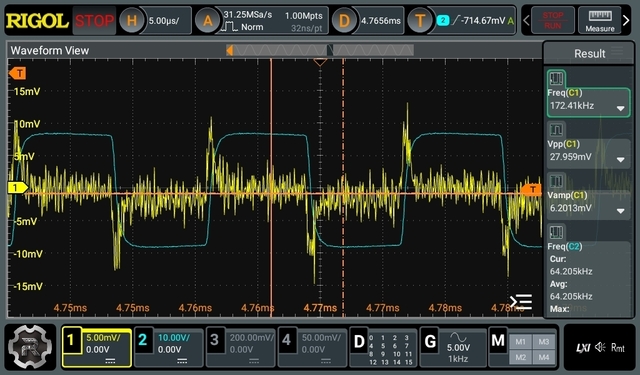The width and height of the screenshot is (640, 375).
Task: Click the Waveform View title
Action: point(49,51)
